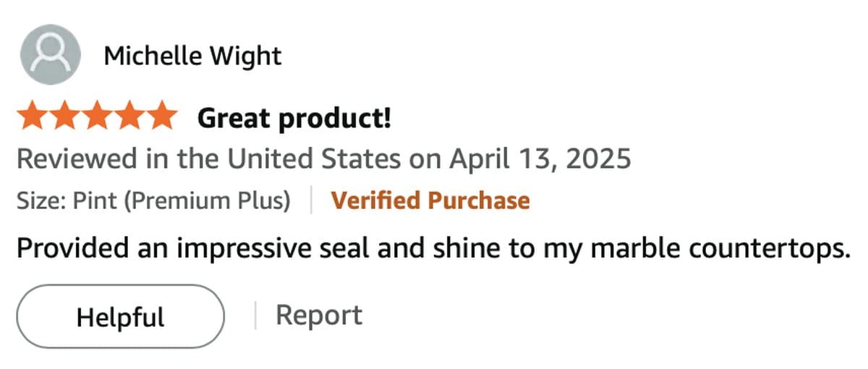This screenshot has width=868, height=369.
Task: Open the "Great product!" review title
Action: [x=294, y=117]
